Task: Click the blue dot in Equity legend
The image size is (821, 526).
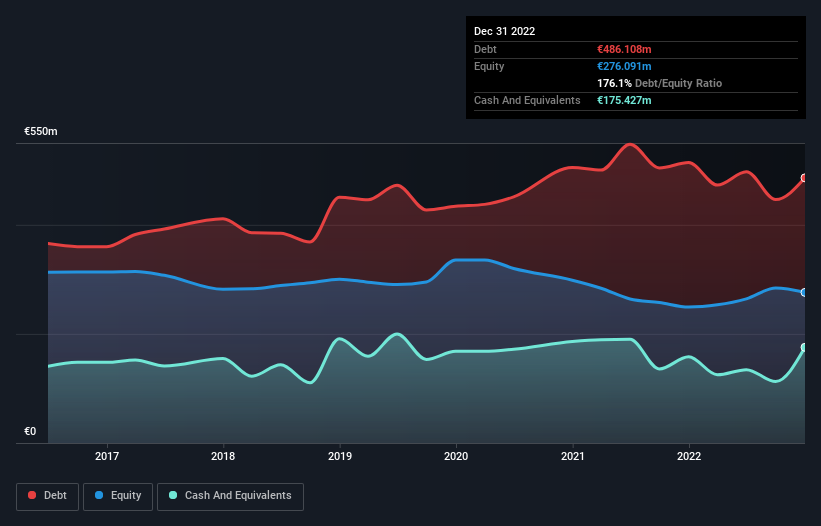Action: point(99,495)
